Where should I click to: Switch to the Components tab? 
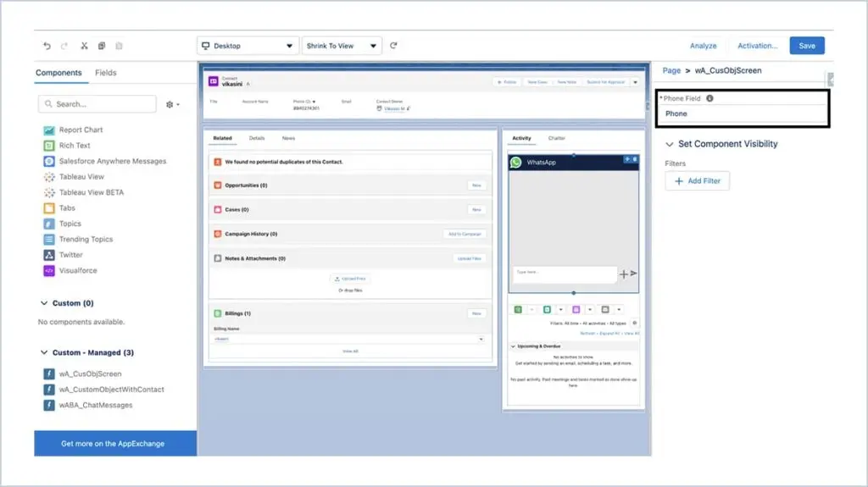(58, 73)
